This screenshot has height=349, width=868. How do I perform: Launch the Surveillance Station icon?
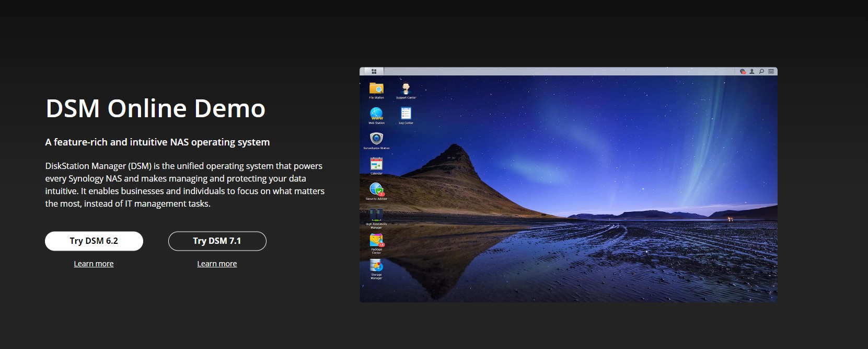tap(376, 140)
